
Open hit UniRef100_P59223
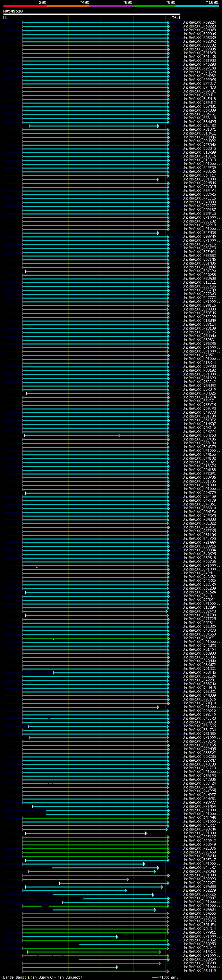point(199,26)
